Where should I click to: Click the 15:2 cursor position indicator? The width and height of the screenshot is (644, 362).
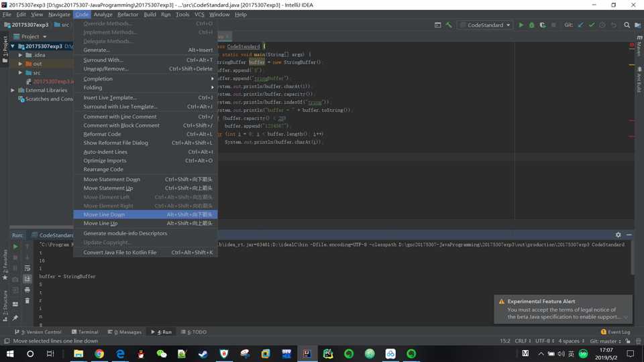pos(504,341)
